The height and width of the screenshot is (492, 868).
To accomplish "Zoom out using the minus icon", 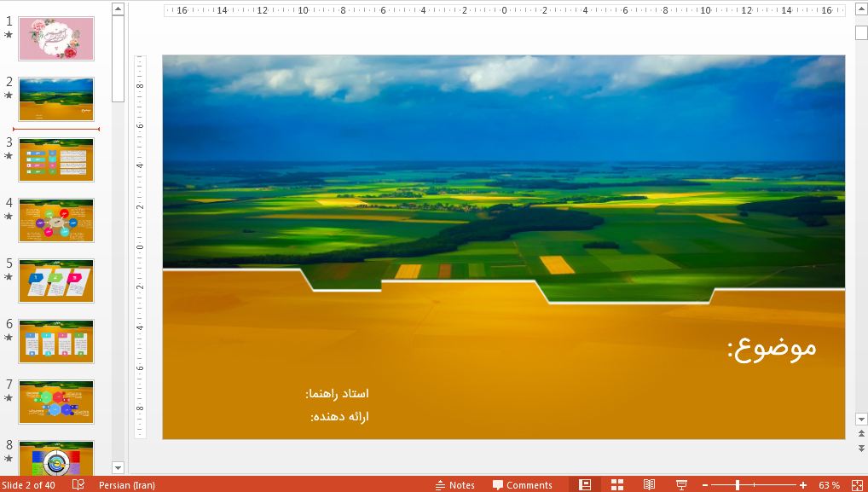I will tap(704, 483).
